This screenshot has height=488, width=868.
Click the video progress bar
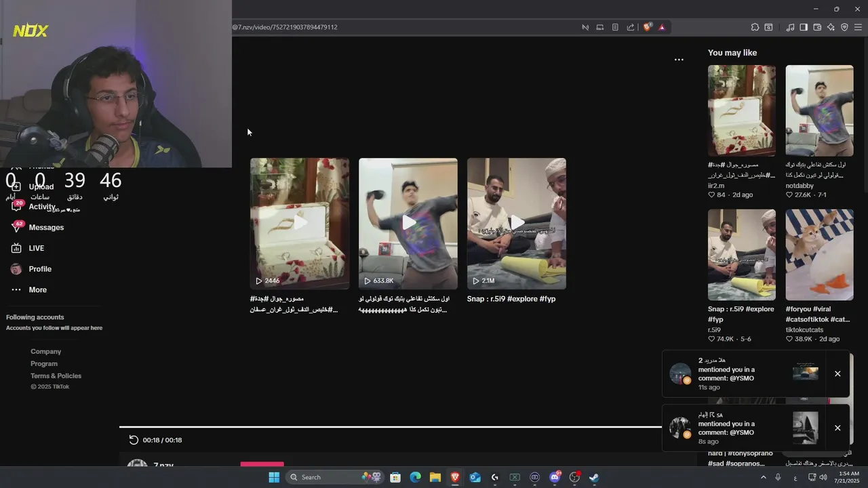(391, 427)
